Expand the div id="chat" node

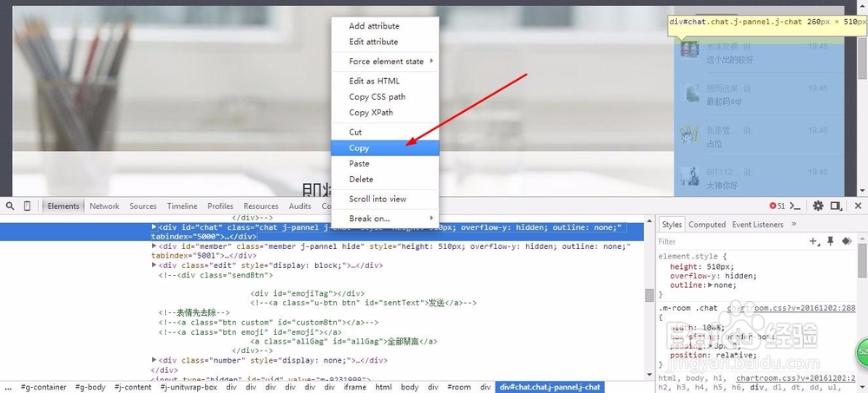tap(155, 227)
